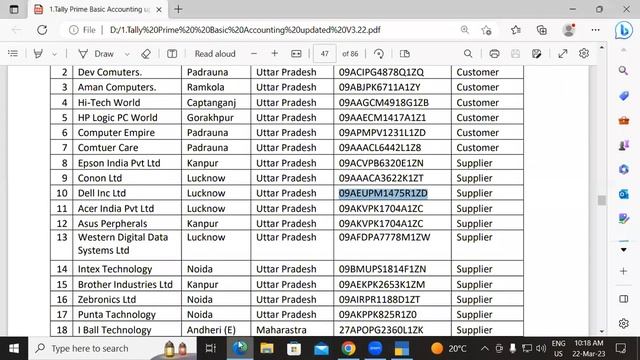The image size is (640, 360).
Task: Click the Maharastra state cell
Action: coord(292,329)
